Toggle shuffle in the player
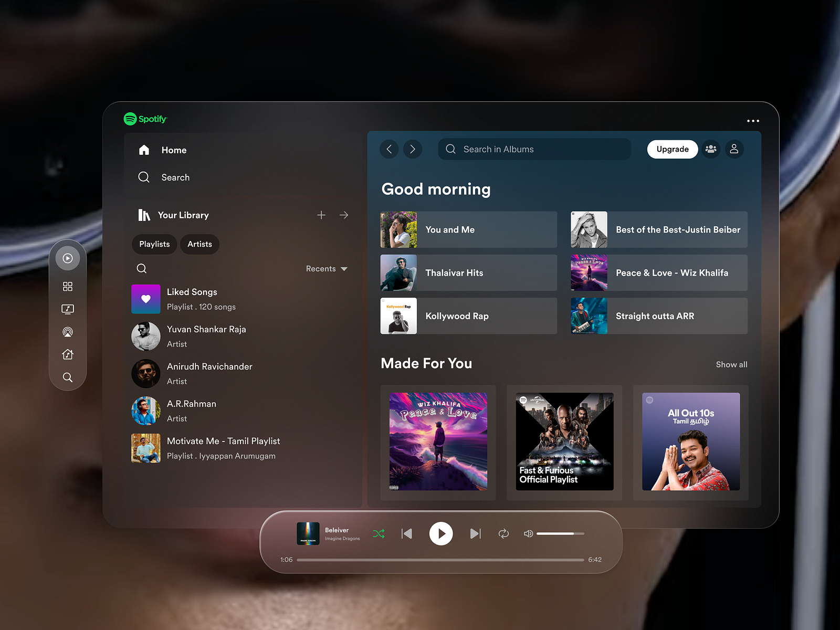 pos(379,534)
